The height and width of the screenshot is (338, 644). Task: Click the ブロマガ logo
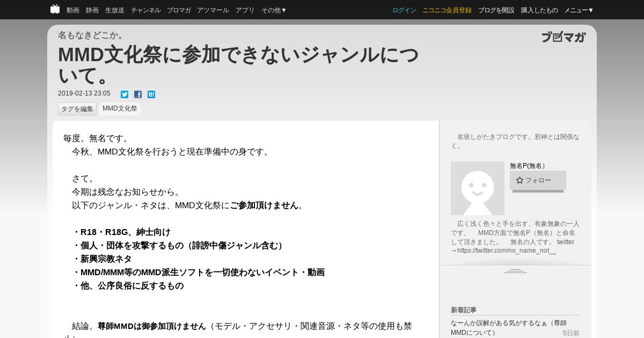tap(563, 37)
